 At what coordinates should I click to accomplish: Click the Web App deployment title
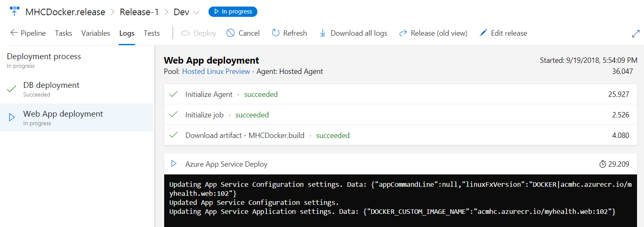(x=211, y=60)
